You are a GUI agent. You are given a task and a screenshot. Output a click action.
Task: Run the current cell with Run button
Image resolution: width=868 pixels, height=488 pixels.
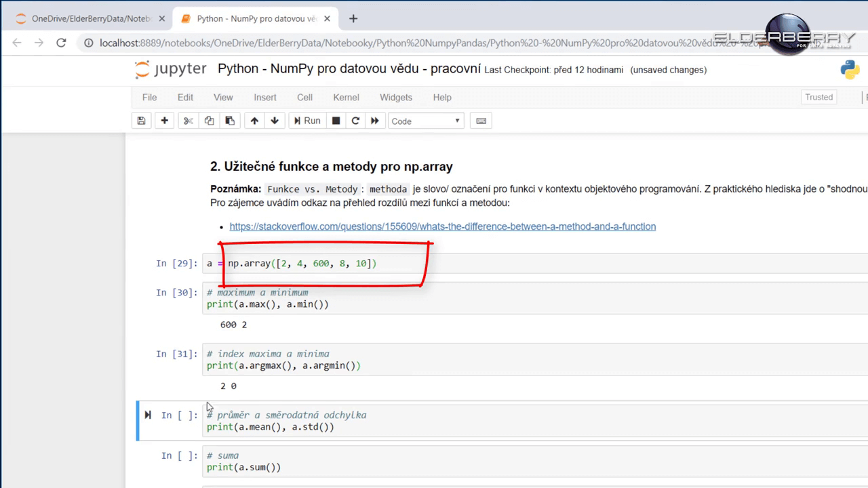[307, 121]
